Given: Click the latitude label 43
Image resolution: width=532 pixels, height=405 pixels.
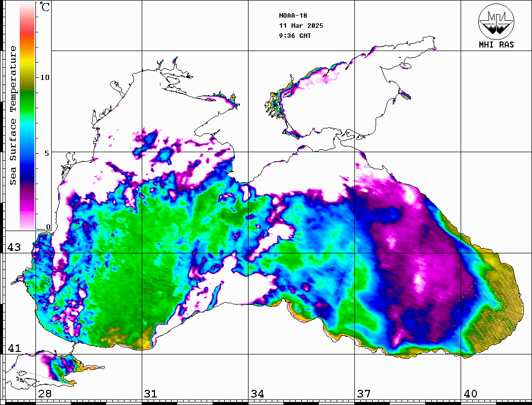Looking at the screenshot, I should coord(14,247).
